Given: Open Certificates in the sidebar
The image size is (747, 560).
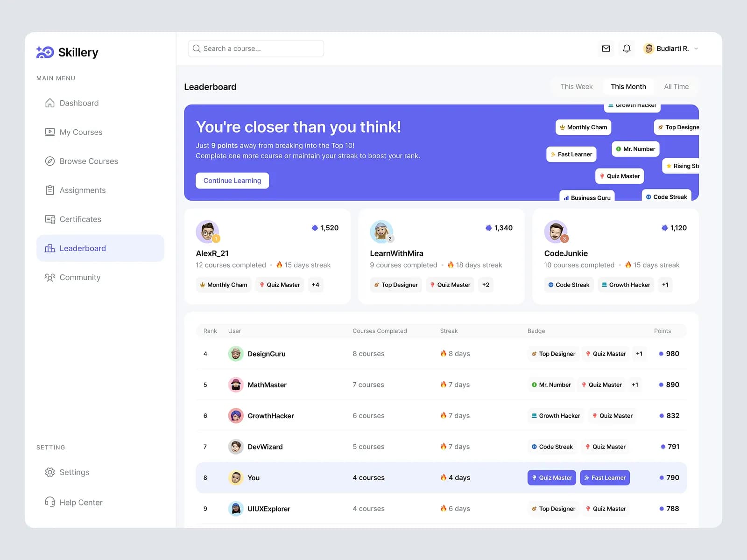Looking at the screenshot, I should [80, 219].
